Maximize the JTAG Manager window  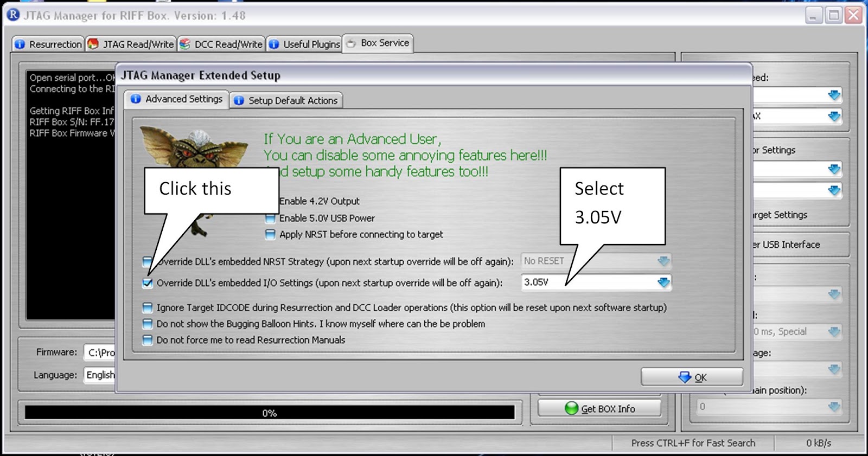(x=833, y=15)
